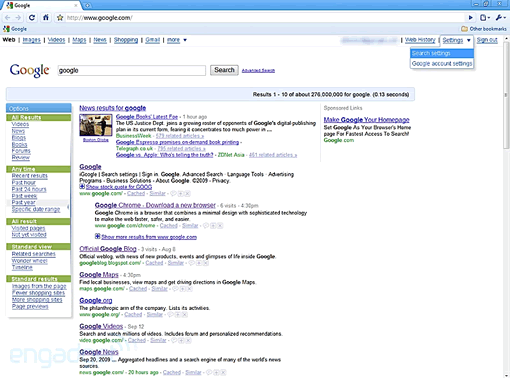This screenshot has width=510, height=378.
Task: Open news thumbnail from Boston Globe
Action: [x=96, y=125]
